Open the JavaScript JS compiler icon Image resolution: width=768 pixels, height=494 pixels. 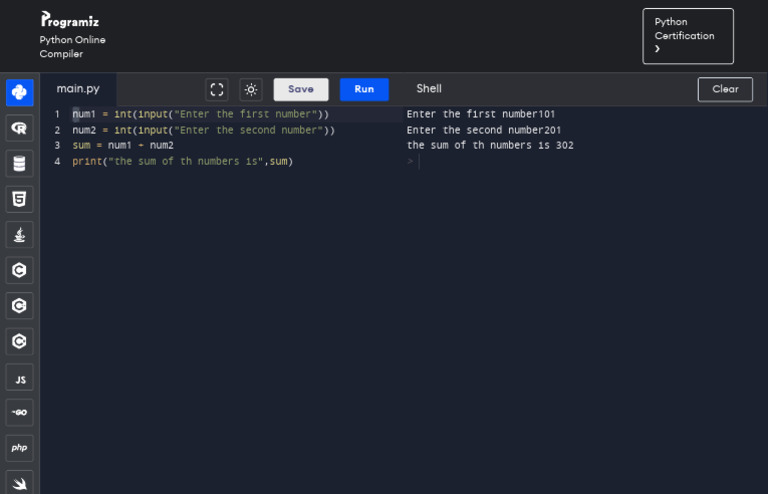[20, 377]
